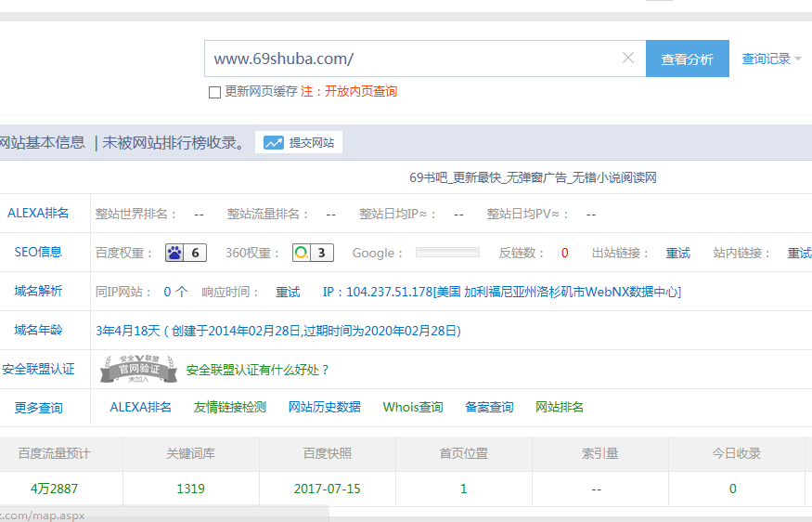This screenshot has width=812, height=522.
Task: Expand the 查询记录 dropdown
Action: [x=771, y=59]
